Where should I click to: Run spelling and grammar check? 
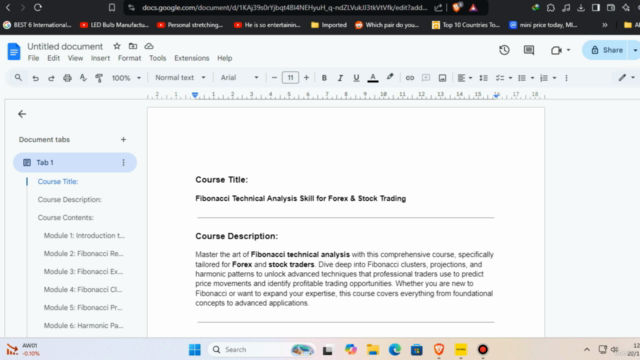[83, 78]
